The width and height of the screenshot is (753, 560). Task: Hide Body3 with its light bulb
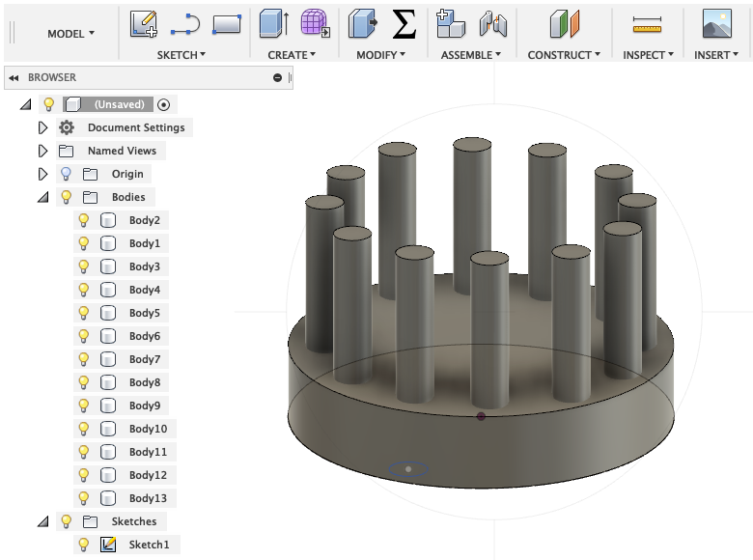pyautogui.click(x=84, y=266)
